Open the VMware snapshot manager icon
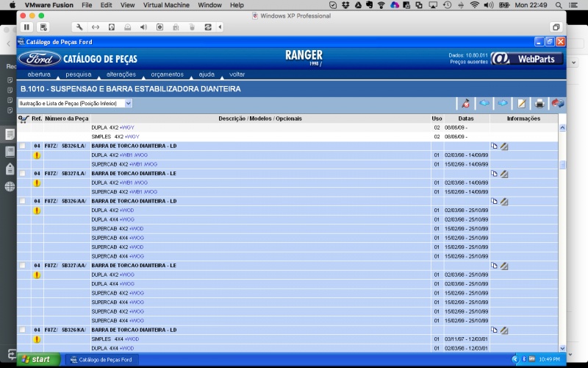Screen dimensions: 588x368 coord(43,27)
